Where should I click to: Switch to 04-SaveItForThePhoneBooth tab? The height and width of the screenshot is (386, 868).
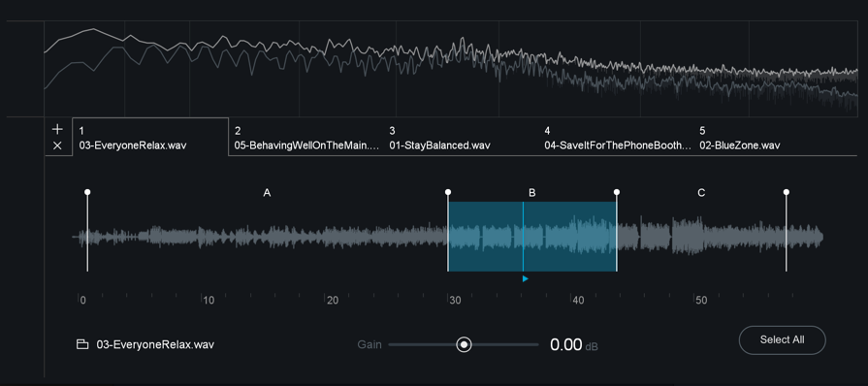pyautogui.click(x=616, y=139)
